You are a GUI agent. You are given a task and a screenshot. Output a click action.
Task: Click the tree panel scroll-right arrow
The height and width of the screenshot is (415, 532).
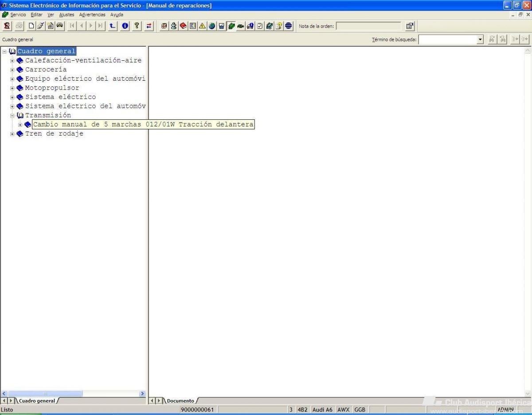(142, 394)
